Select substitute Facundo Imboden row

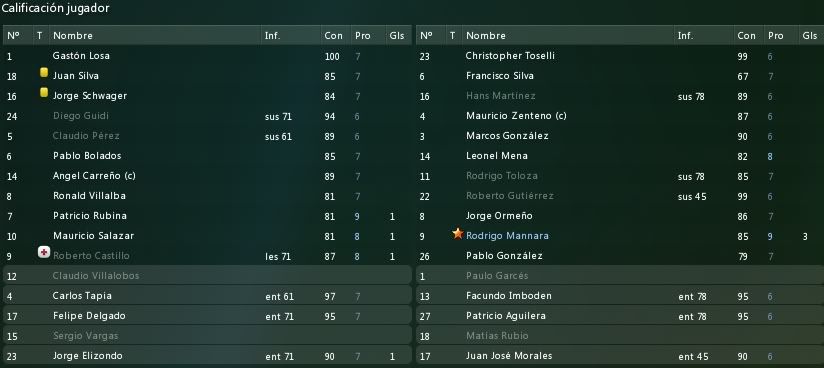(x=620, y=295)
